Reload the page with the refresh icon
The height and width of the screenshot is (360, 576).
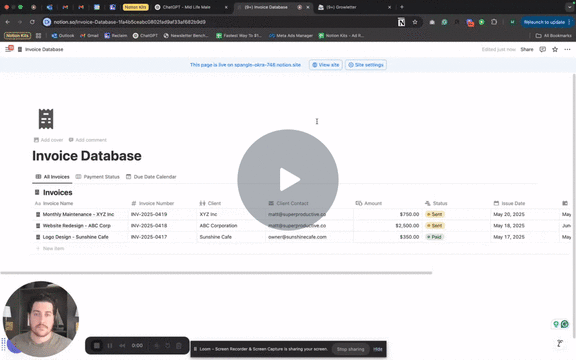[x=32, y=22]
